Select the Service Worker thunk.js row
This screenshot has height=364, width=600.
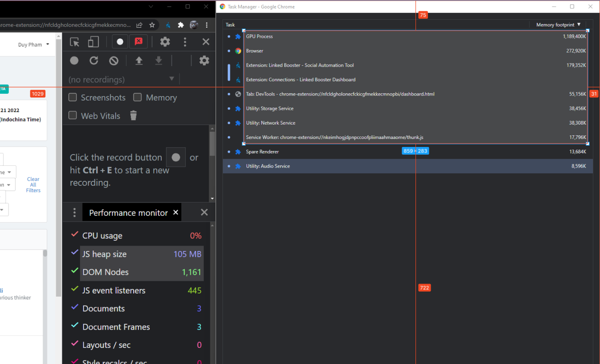(408, 137)
